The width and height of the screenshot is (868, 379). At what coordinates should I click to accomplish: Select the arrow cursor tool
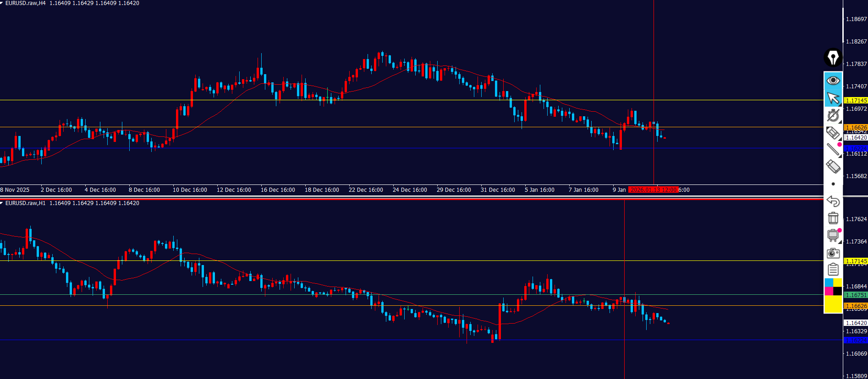[833, 98]
